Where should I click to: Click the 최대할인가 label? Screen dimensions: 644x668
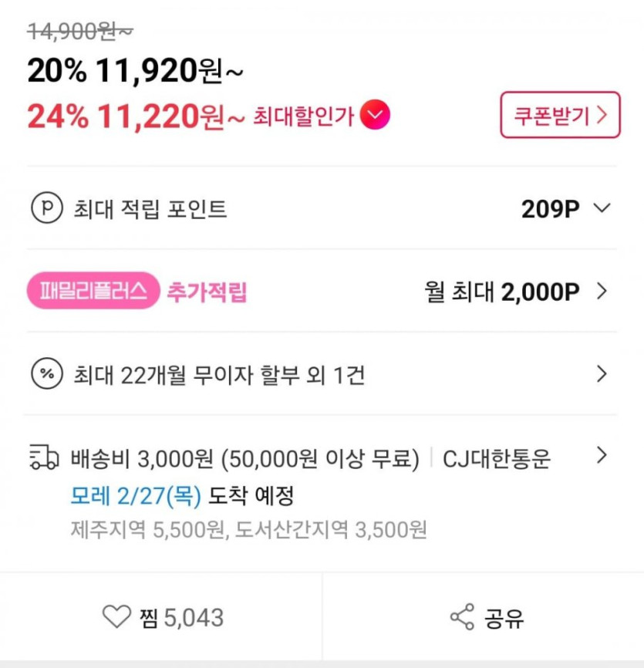click(x=303, y=116)
